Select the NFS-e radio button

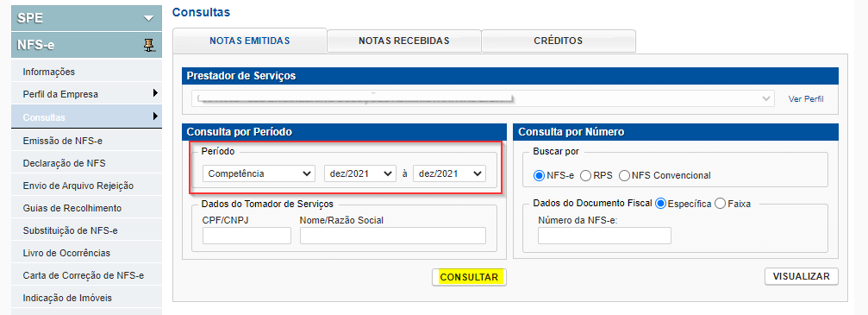pyautogui.click(x=540, y=175)
